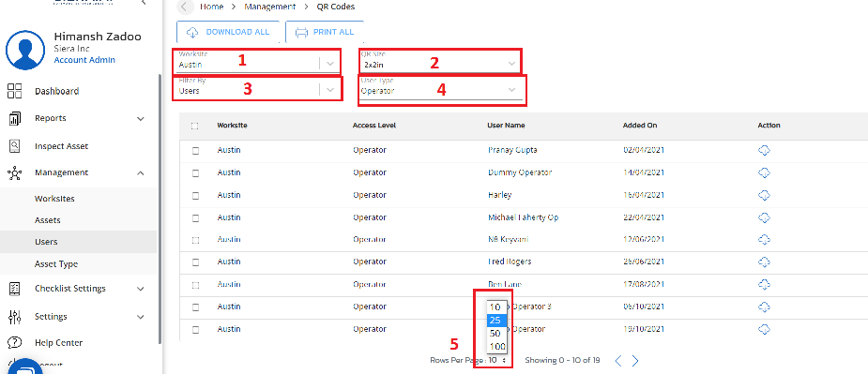The image size is (868, 374).
Task: Click the Settings sliders icon
Action: click(x=15, y=317)
